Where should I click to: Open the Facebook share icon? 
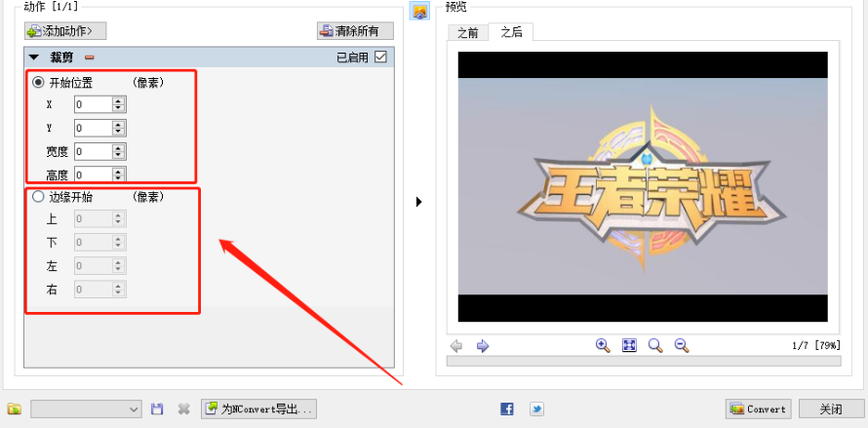pos(506,409)
